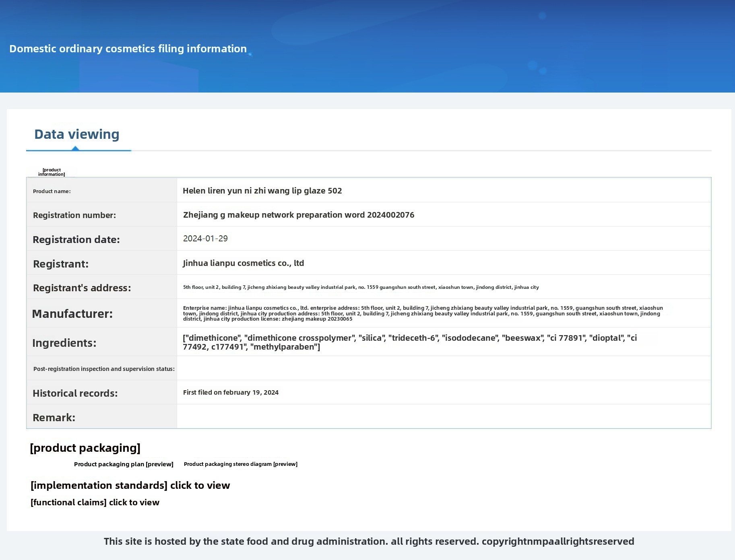The width and height of the screenshot is (735, 560).
Task: Open Product packaging plan [preview] link
Action: tap(124, 464)
